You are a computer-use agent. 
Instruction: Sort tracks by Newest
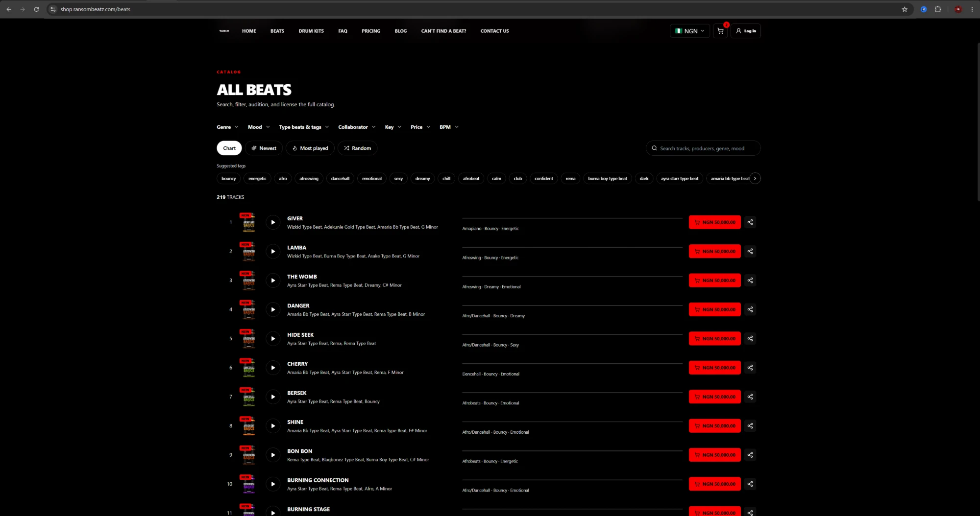pyautogui.click(x=264, y=148)
